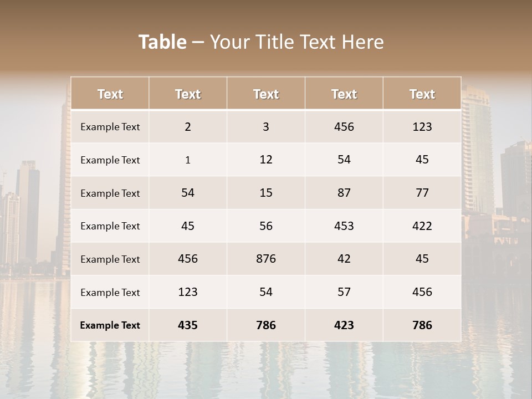Click the cell showing 422
Image resolution: width=532 pixels, height=399 pixels.
[x=422, y=226]
